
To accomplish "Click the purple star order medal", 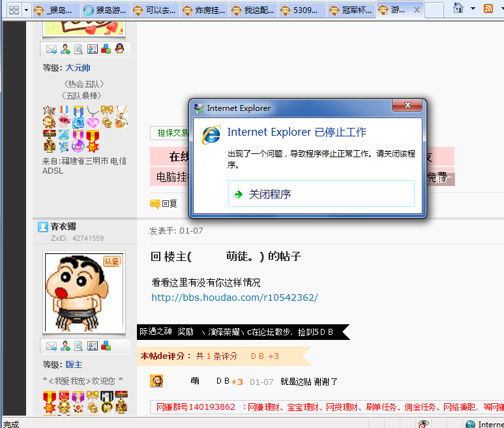I will [78, 403].
